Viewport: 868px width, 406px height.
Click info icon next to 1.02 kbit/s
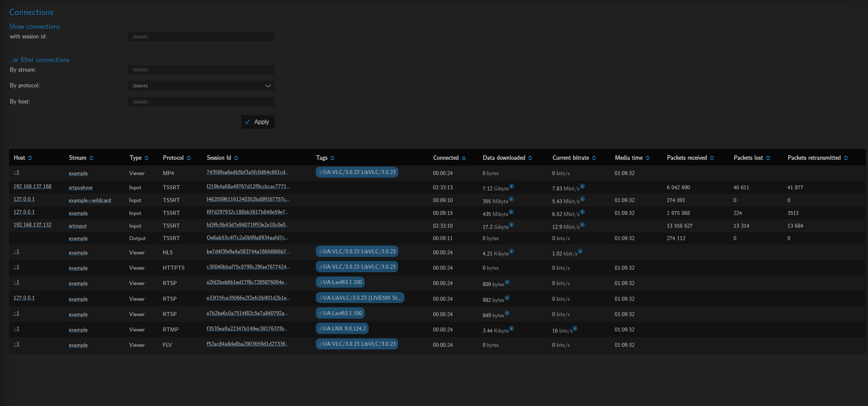[580, 251]
